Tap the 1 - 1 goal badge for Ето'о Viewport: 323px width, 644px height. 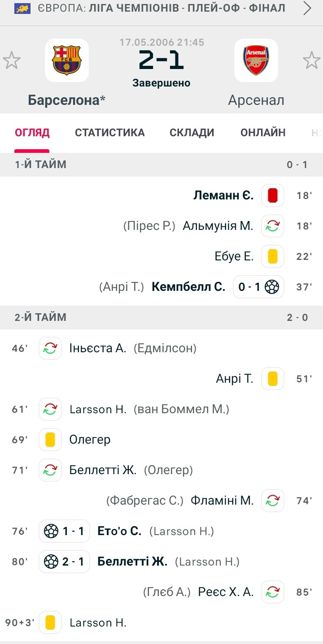(x=64, y=531)
